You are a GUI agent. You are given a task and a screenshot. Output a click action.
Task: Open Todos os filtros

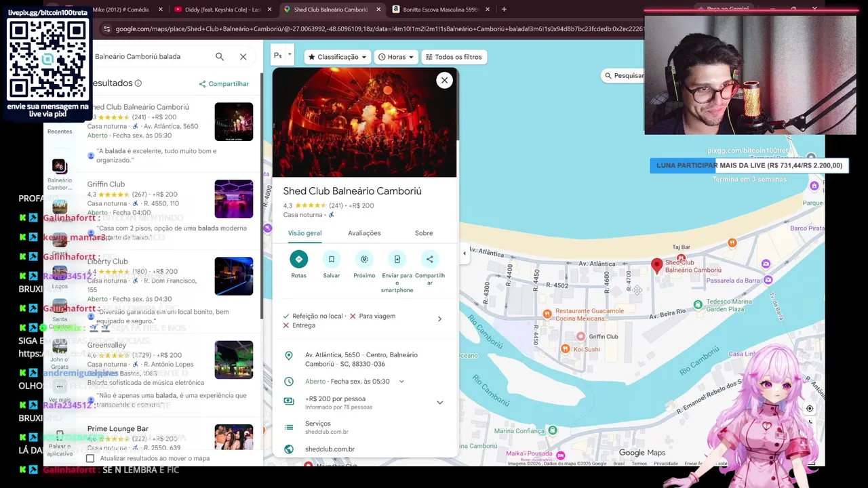pyautogui.click(x=453, y=57)
